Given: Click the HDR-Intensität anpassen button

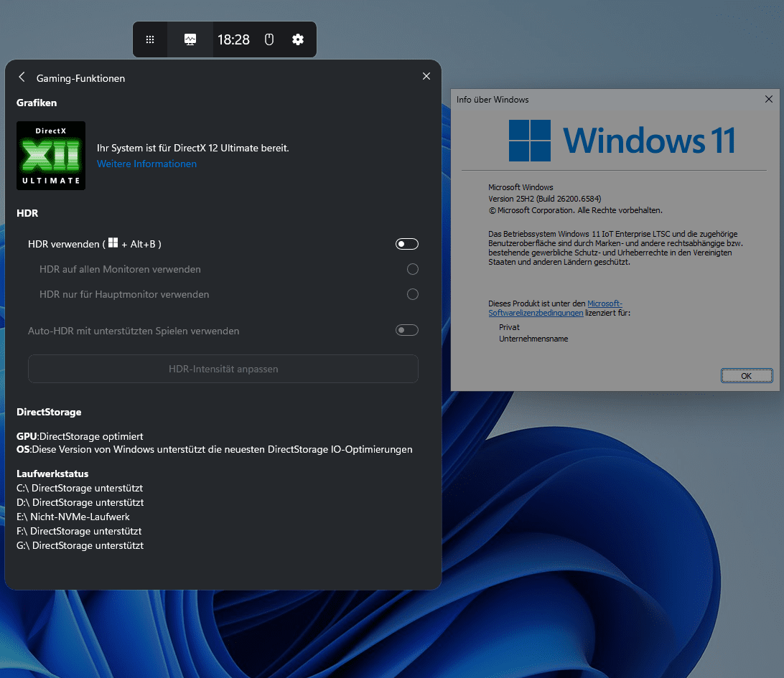Looking at the screenshot, I should 223,369.
